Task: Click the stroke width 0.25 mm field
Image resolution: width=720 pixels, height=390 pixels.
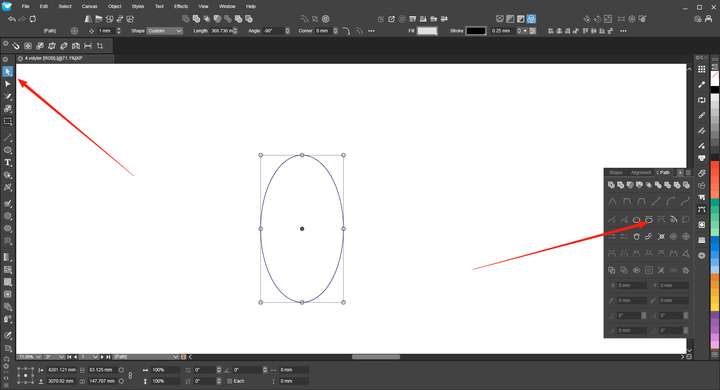Action: pyautogui.click(x=502, y=31)
